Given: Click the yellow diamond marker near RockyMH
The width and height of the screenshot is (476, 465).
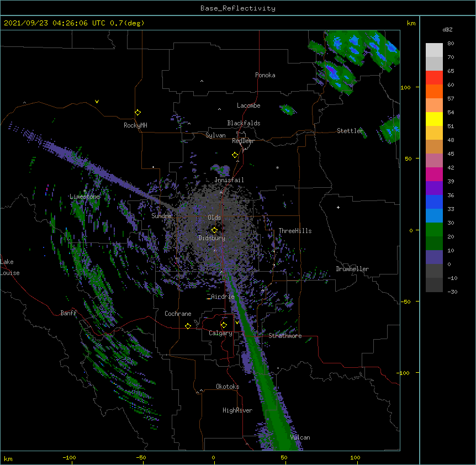Looking at the screenshot, I should (x=137, y=112).
